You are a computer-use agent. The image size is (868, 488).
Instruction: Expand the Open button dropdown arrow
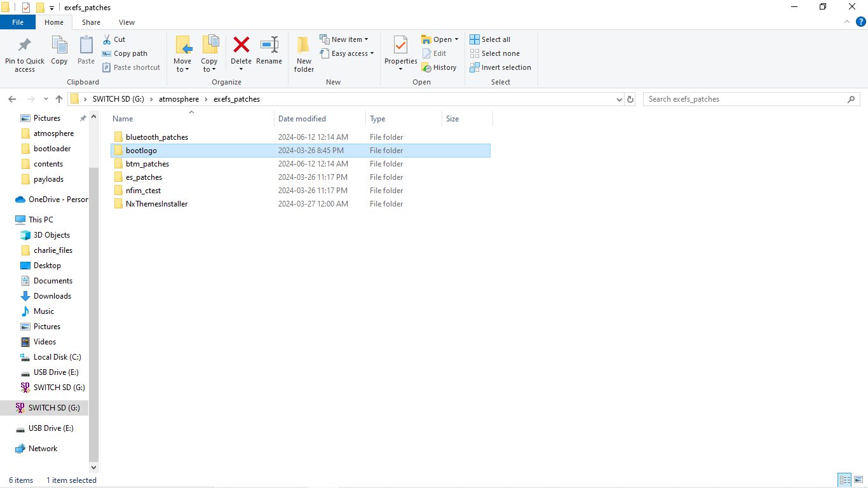pos(456,39)
